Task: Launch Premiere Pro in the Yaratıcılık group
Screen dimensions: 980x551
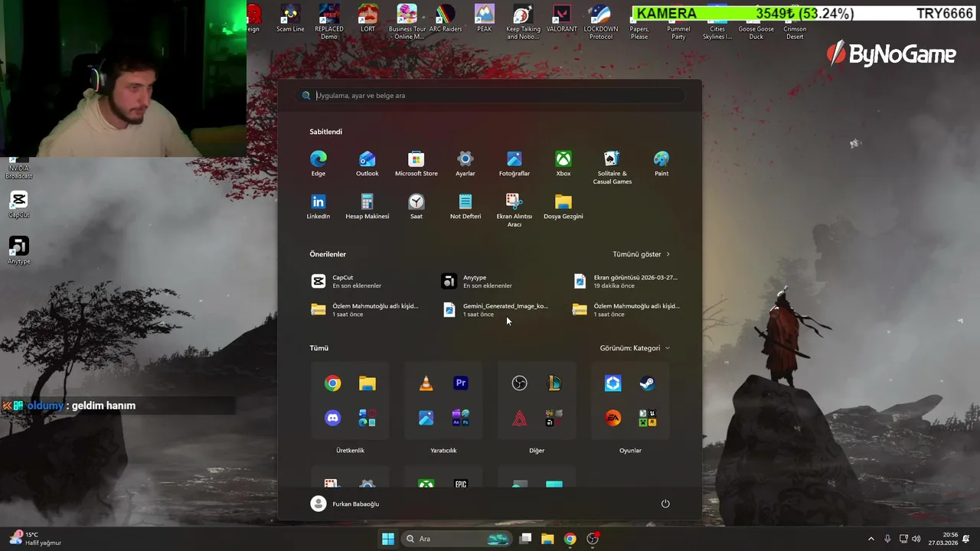Action: pos(460,383)
